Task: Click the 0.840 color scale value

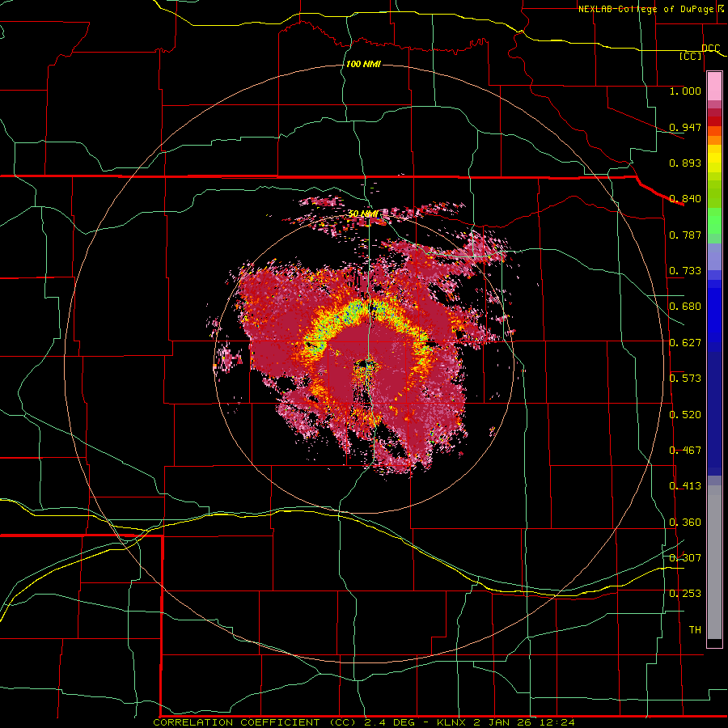Action: 685,199
